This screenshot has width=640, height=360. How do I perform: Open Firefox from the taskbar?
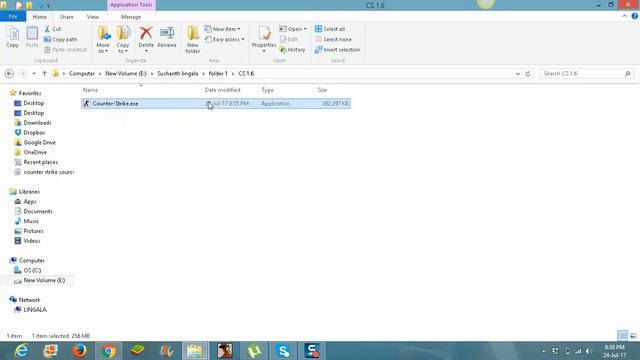[80, 351]
